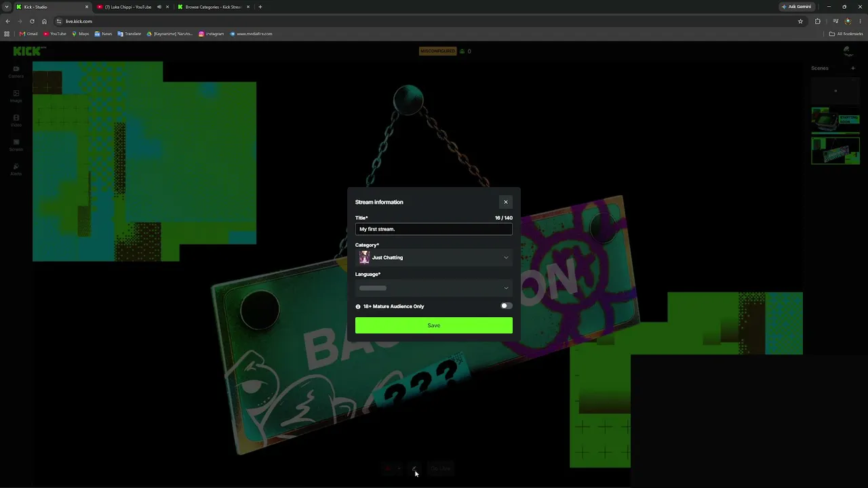The width and height of the screenshot is (868, 488).
Task: Close the Stream information dialog
Action: (505, 202)
